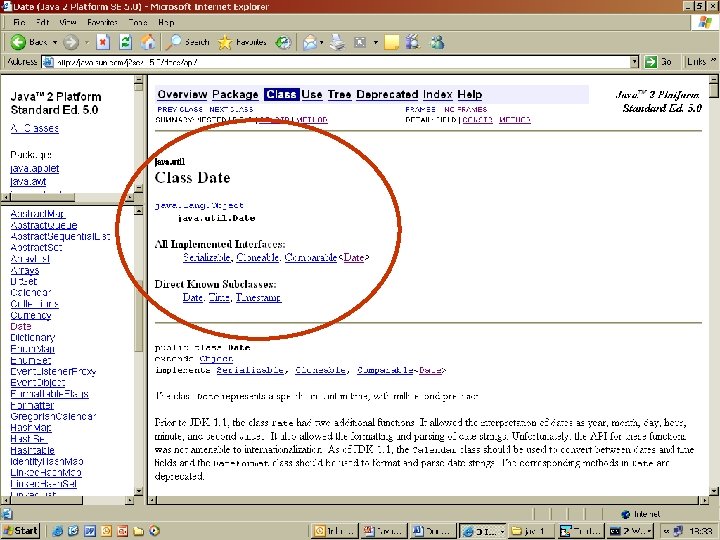
Task: Launch Internet Explorer from quick launch
Action: (57, 531)
